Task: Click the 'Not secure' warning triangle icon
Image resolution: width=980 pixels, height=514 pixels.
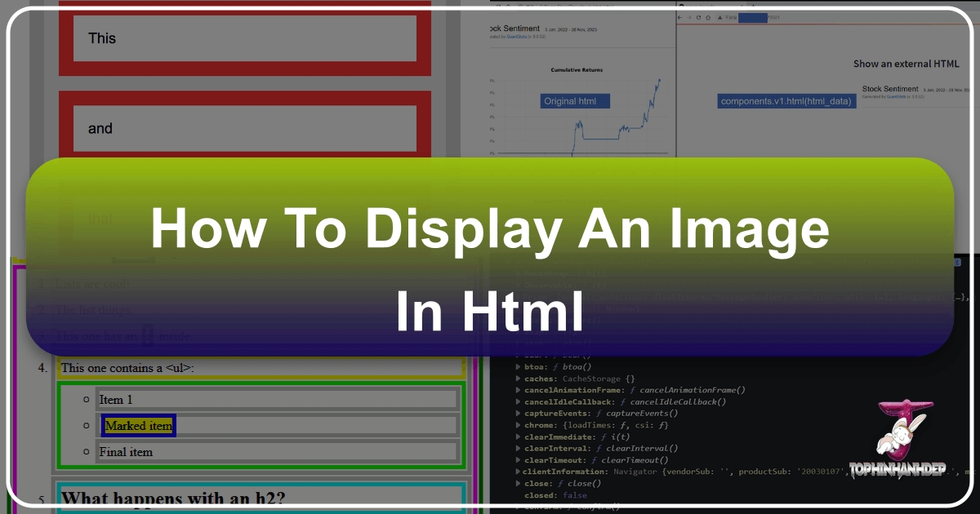Action: point(719,17)
